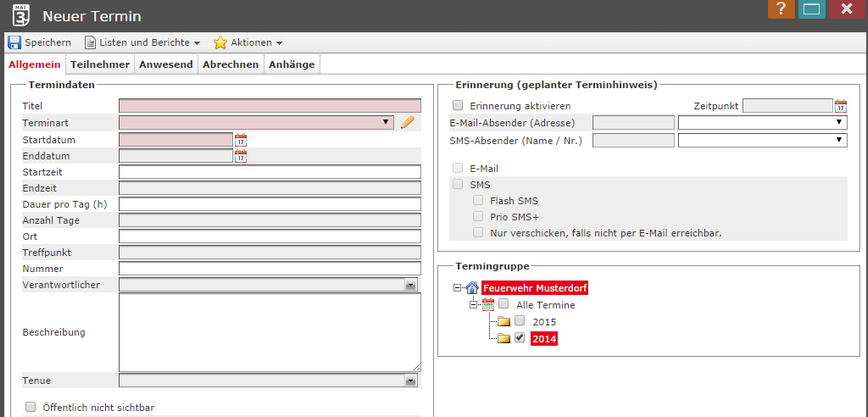This screenshot has height=417, width=868.
Task: Check the Öffentlich nicht sichtbar box
Action: click(x=30, y=407)
